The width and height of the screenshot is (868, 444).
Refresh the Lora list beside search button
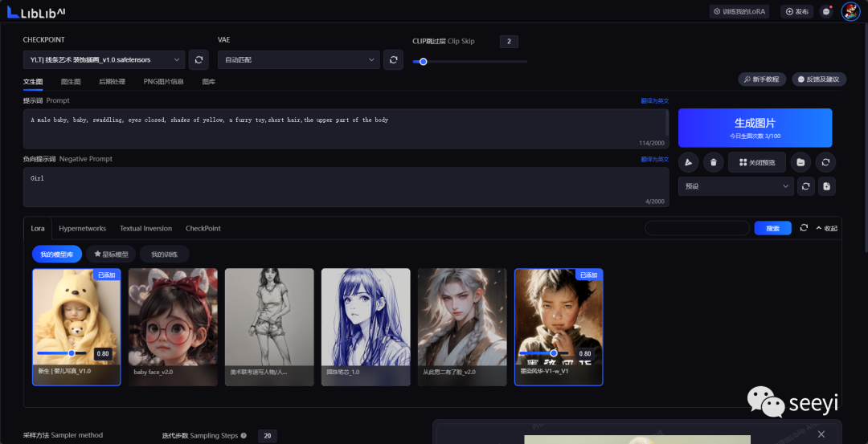coord(804,228)
